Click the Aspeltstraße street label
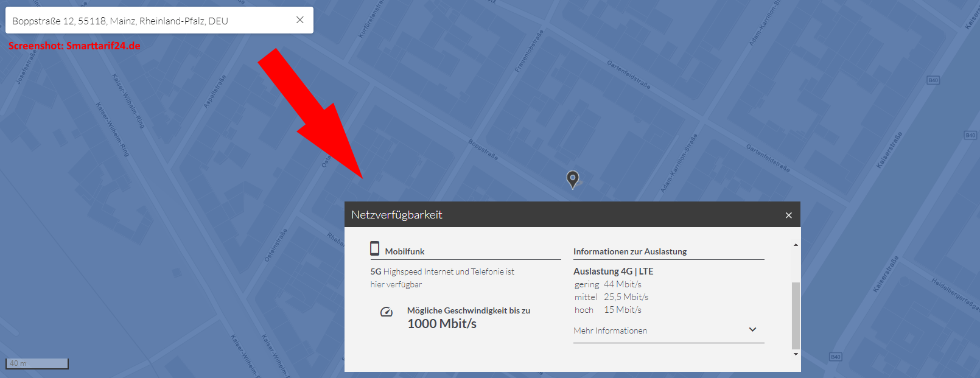Viewport: 980px width, 378px height. pos(215,91)
